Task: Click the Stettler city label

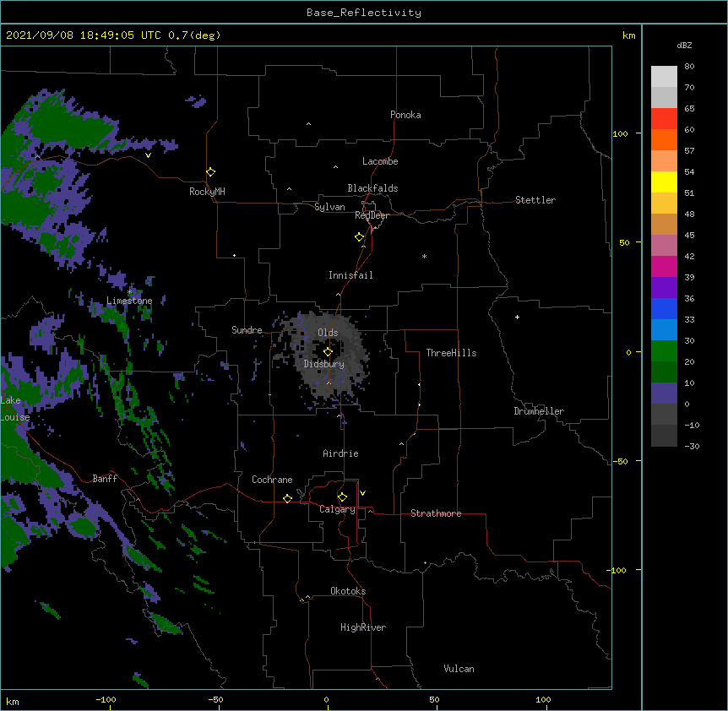Action: click(x=535, y=200)
